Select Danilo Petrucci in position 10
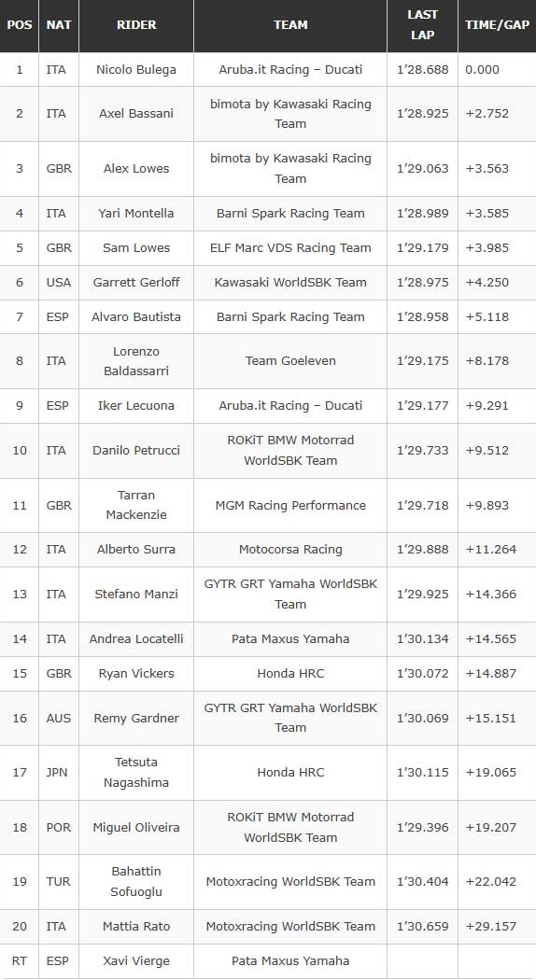The height and width of the screenshot is (980, 536). click(x=136, y=450)
